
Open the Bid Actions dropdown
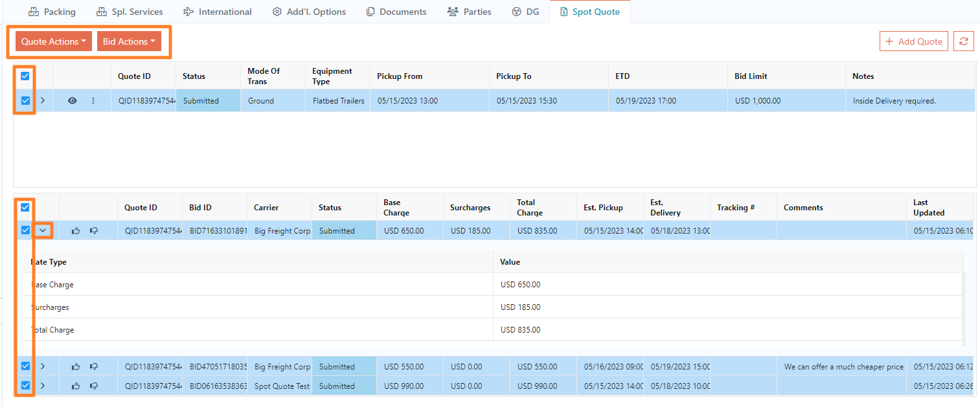[129, 41]
